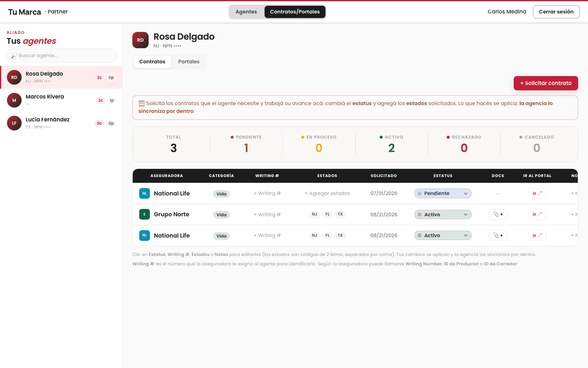Click Lucía Fernández's LF avatar
588x368 pixels.
point(14,123)
